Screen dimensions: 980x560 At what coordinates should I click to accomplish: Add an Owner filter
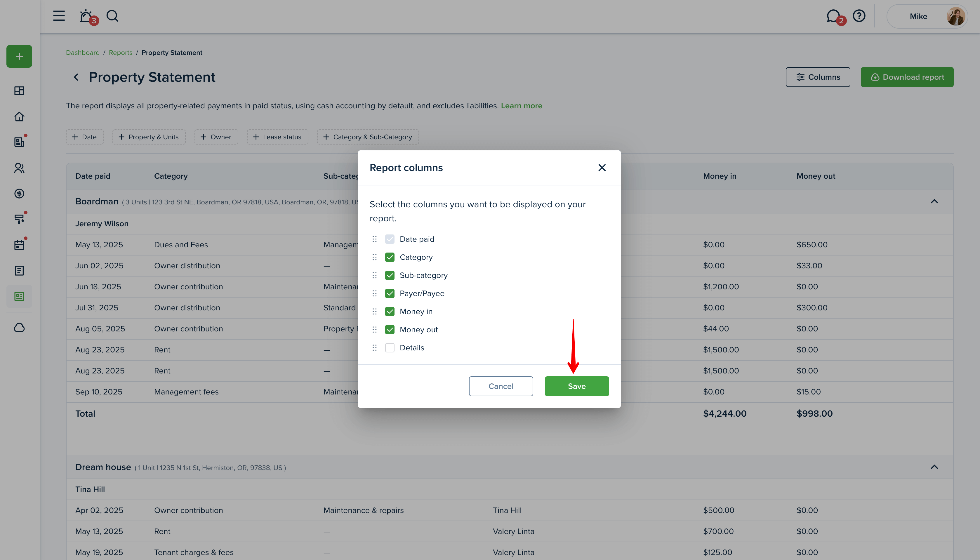point(216,137)
